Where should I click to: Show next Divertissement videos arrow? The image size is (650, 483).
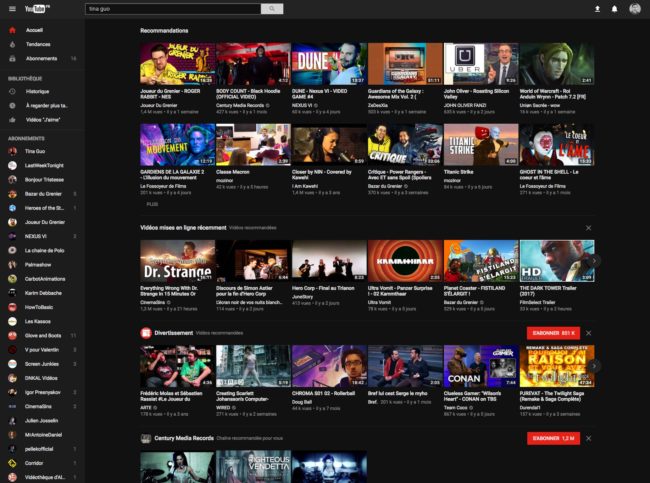tap(594, 366)
